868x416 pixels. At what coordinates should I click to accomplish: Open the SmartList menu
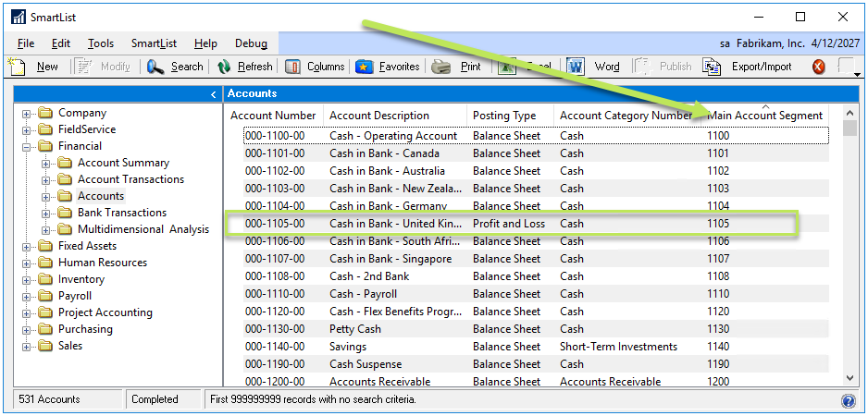point(154,43)
